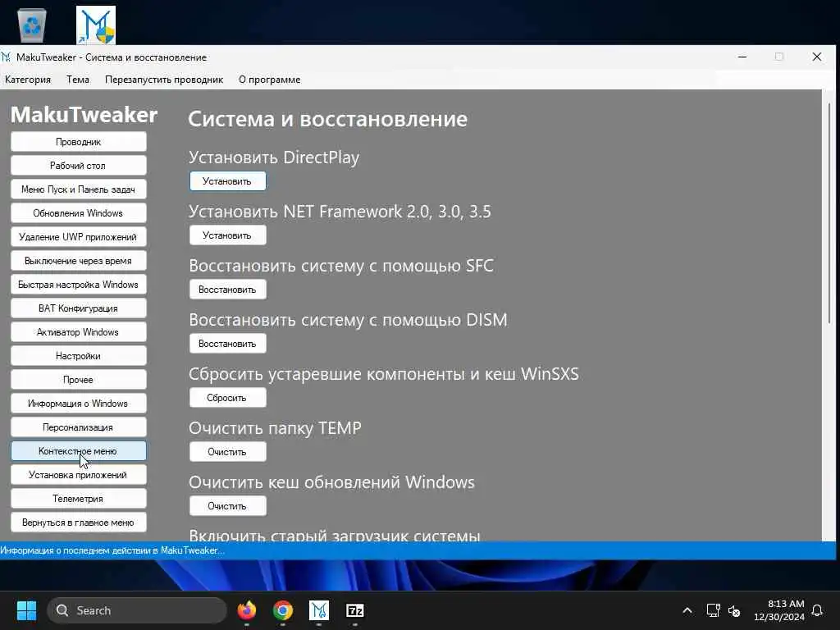The width and height of the screenshot is (840, 630).
Task: Open the Recycle Bin desktop icon
Action: (x=32, y=25)
